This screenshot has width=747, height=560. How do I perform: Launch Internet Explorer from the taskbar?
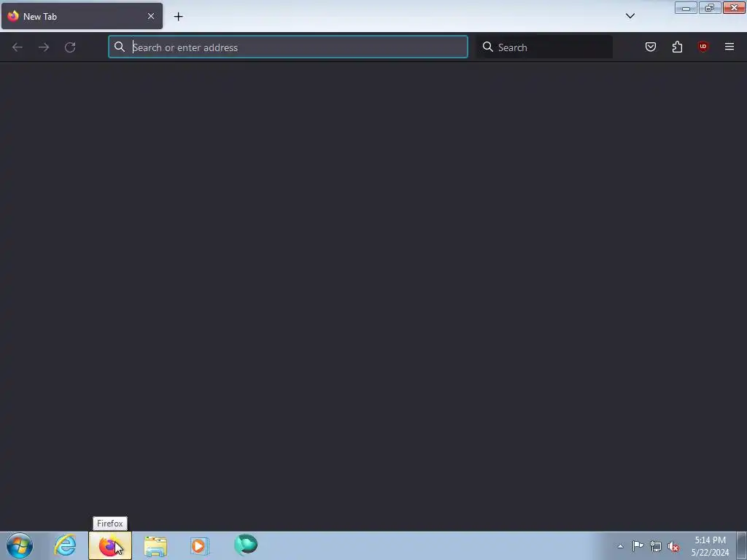65,545
